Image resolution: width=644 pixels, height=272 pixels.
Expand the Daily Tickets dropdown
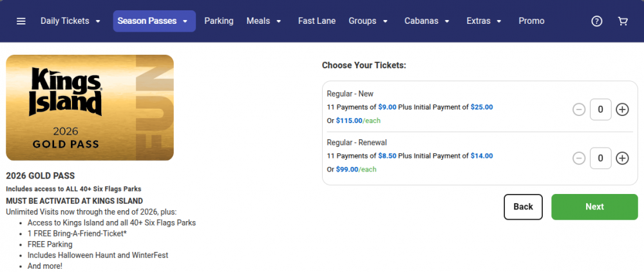71,21
